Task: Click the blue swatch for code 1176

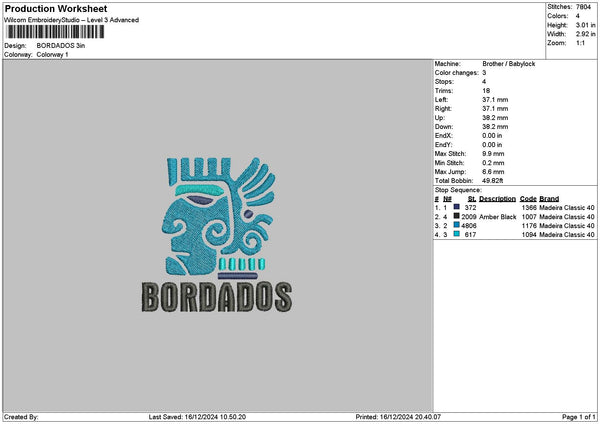Action: 457,225
